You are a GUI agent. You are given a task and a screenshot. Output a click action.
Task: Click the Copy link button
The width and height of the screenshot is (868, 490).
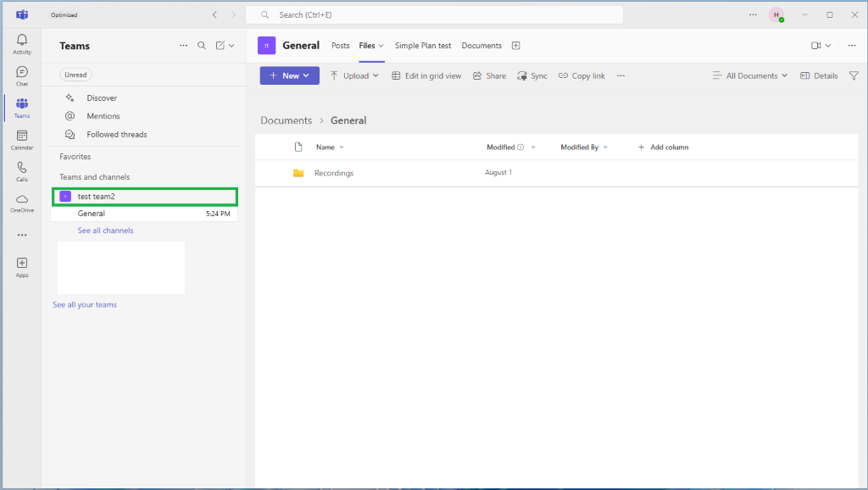(581, 75)
